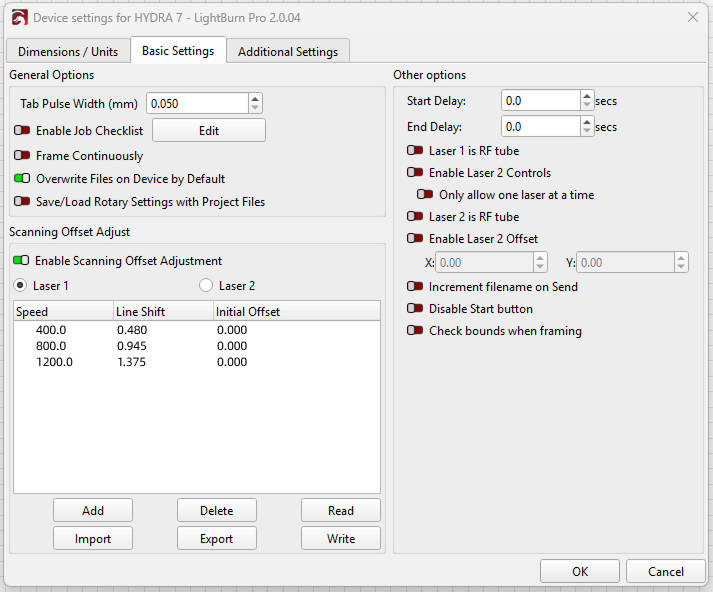Click the 0.945 line shift value
This screenshot has height=592, width=713.
132,346
